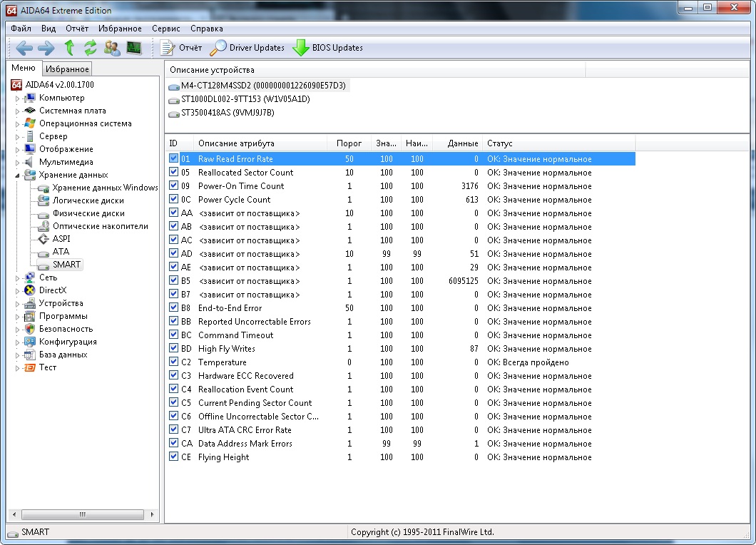Toggle checkbox for Temperature attribute C2

(174, 362)
